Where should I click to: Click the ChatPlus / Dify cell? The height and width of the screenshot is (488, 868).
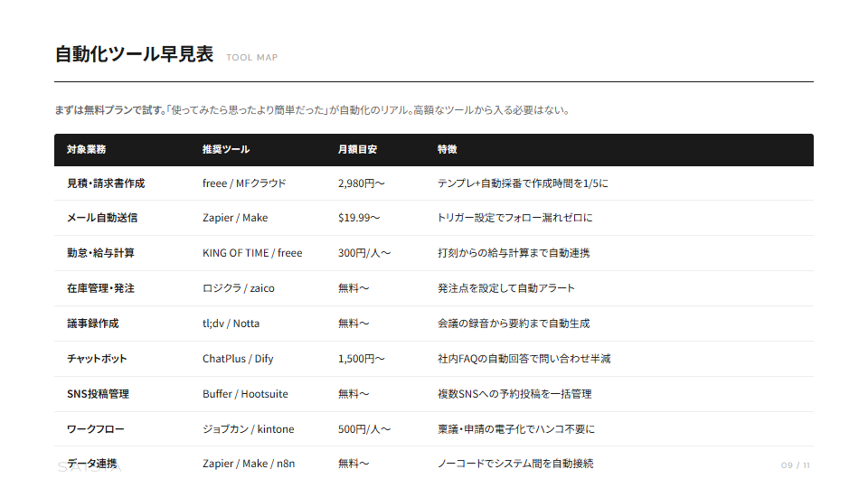coord(238,359)
